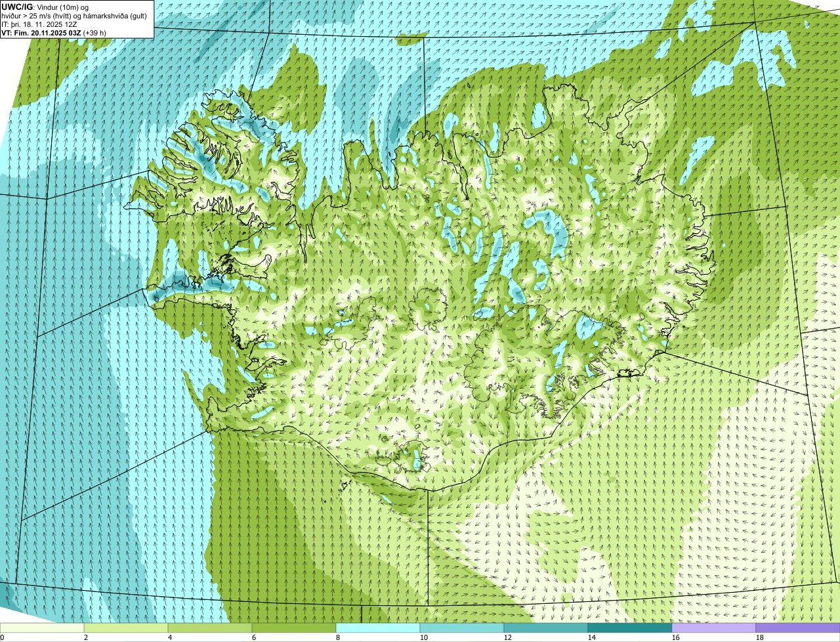Viewport: 840px width, 642px height.
Task: Click the legend label '2'
Action: point(86,637)
